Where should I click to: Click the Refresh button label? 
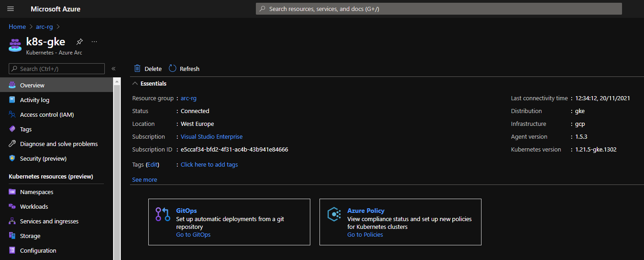[189, 69]
